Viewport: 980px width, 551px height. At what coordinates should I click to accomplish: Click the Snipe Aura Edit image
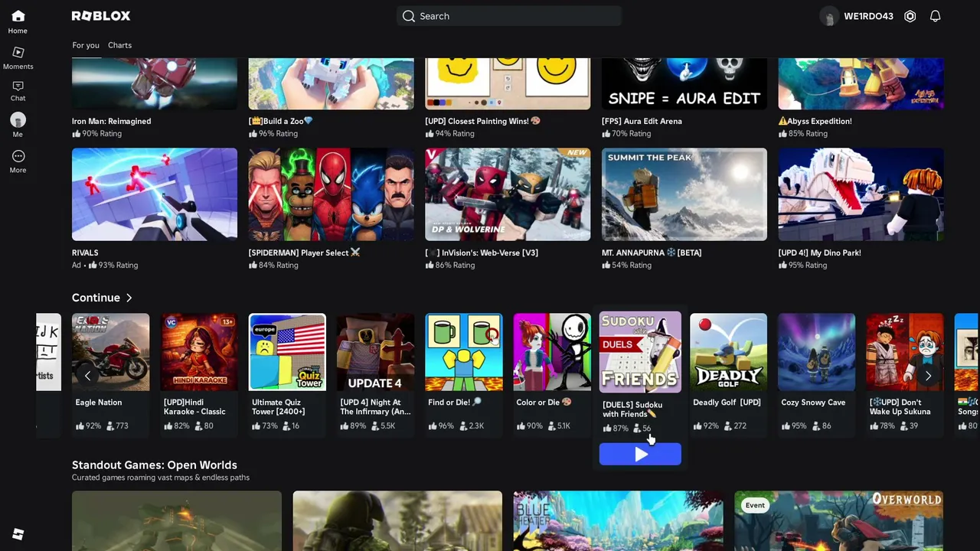[684, 84]
